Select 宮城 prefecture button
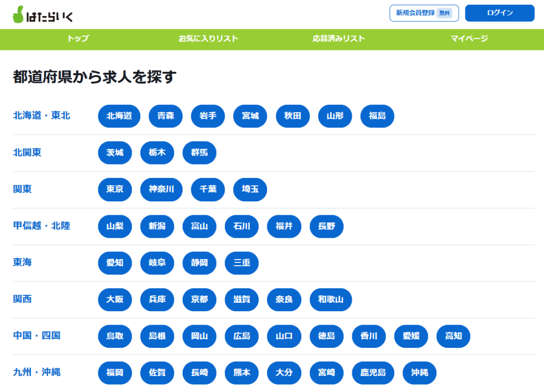 (x=250, y=116)
